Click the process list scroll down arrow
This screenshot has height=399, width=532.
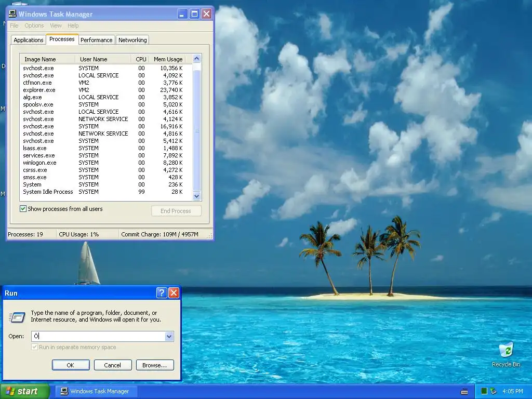pos(197,196)
